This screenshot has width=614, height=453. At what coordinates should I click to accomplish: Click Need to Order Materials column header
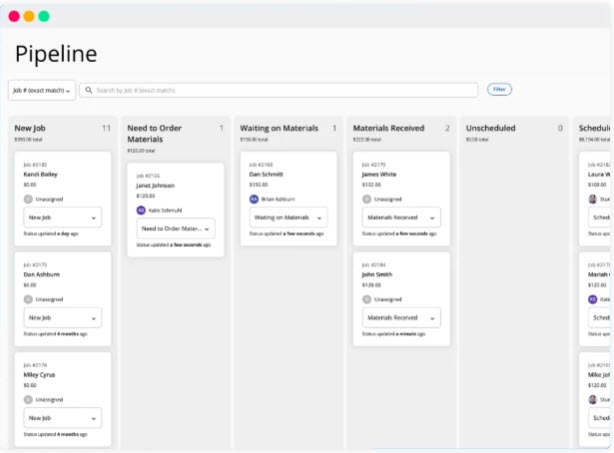click(154, 134)
